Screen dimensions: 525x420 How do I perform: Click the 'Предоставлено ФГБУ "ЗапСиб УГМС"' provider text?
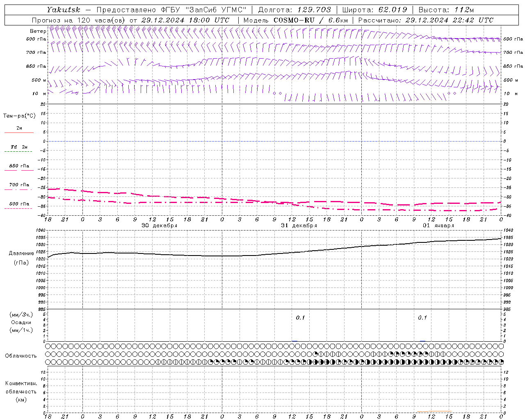(x=171, y=10)
